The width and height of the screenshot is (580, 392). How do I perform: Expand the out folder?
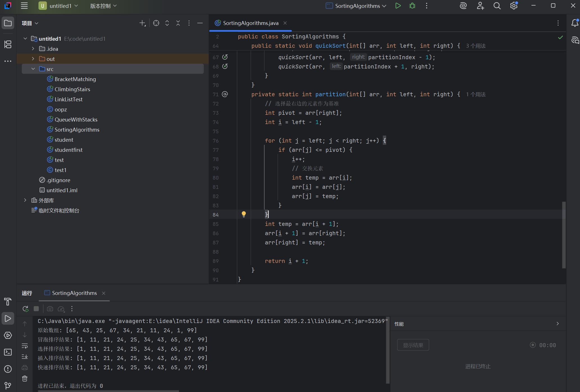click(33, 59)
